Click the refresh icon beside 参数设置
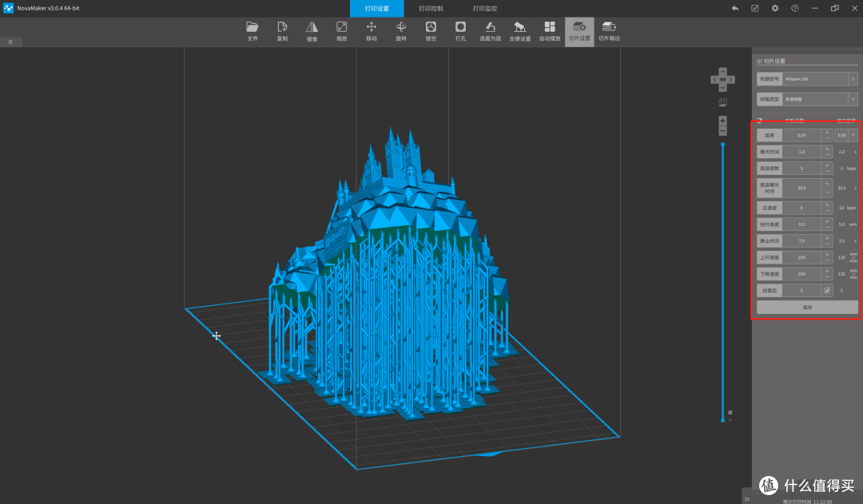The width and height of the screenshot is (863, 504). point(760,121)
